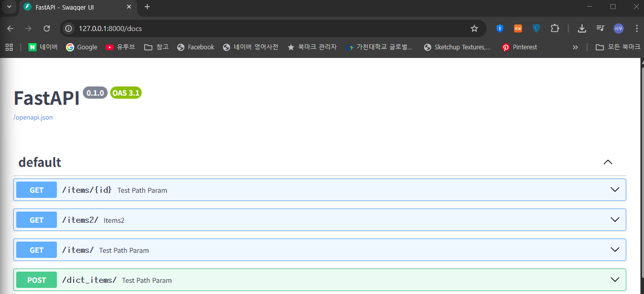Open the Chrome three-dot menu

click(636, 28)
